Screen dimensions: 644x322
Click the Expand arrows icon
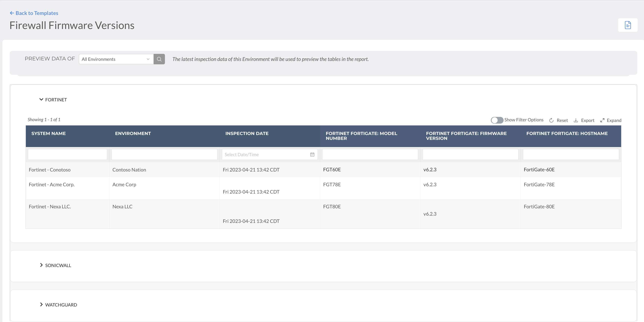(602, 120)
